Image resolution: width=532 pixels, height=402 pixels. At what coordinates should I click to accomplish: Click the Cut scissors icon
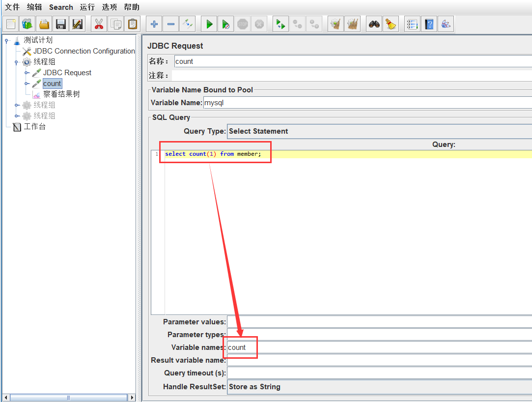tap(99, 24)
